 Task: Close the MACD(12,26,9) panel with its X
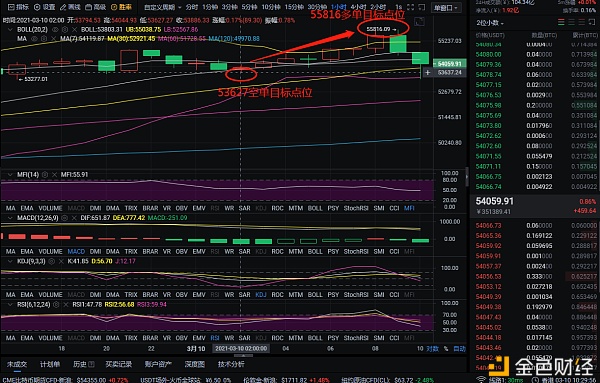(x=74, y=218)
